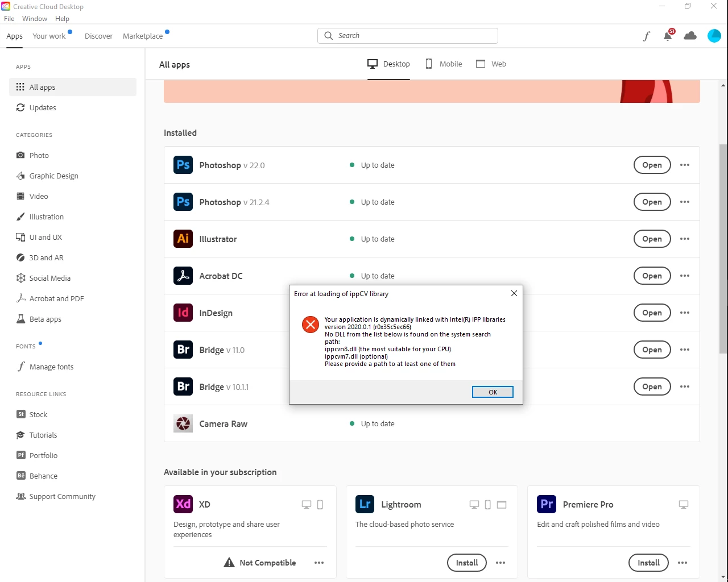Open Photoshop v 22.0
The width and height of the screenshot is (728, 582).
pos(652,165)
